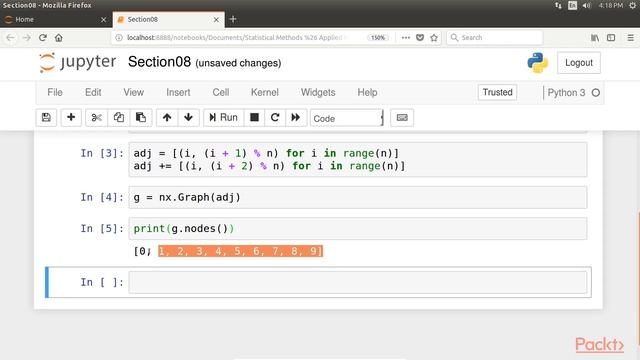Click the kernel idle indicator circle
The image size is (640, 360).
point(596,93)
